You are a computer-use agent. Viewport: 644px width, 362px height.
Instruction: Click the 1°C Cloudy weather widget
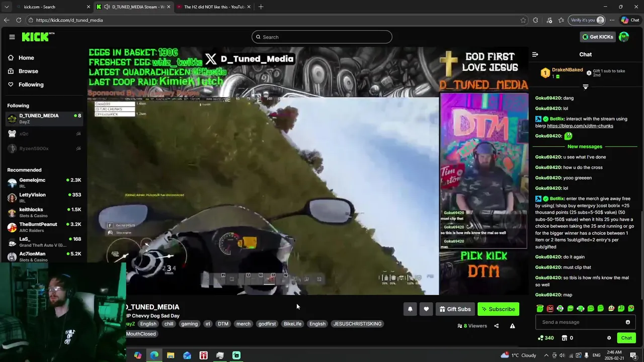click(x=519, y=355)
